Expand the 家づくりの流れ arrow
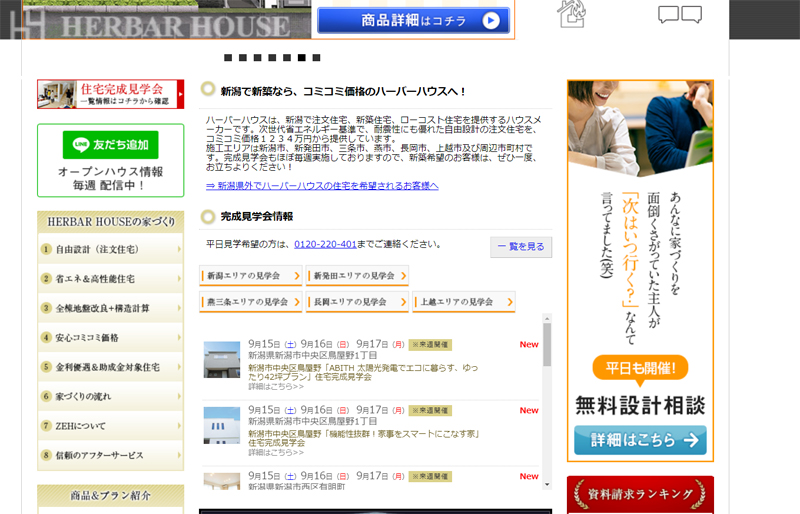The image size is (800, 514). tap(179, 397)
